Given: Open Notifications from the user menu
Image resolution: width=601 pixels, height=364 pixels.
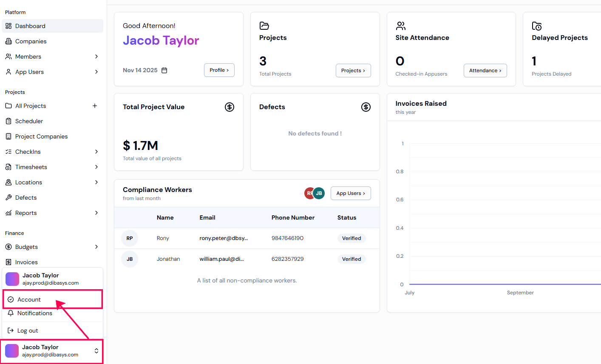Looking at the screenshot, I should (x=34, y=313).
